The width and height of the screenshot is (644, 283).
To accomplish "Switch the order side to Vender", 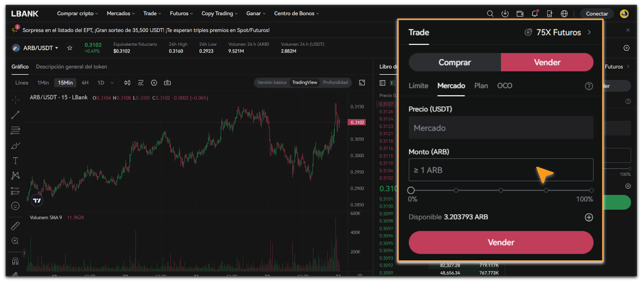I will click(x=547, y=62).
